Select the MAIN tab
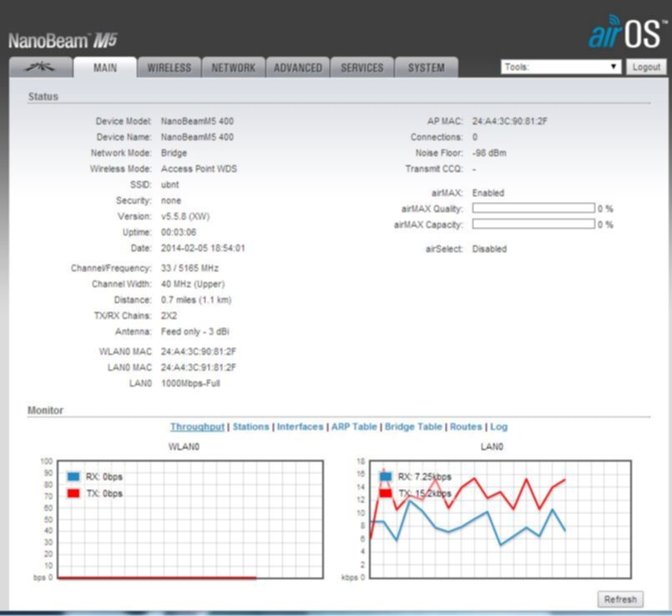 pyautogui.click(x=105, y=68)
